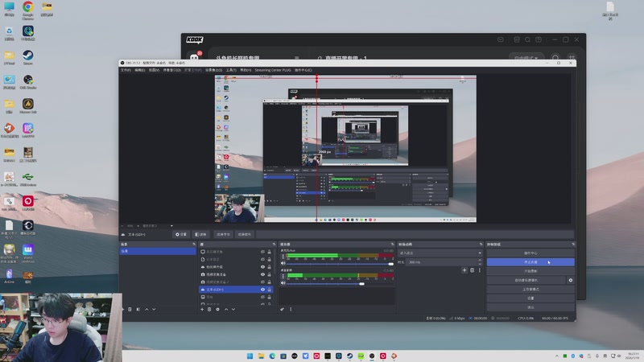Mute the Desktop Audio channel

[x=283, y=283]
